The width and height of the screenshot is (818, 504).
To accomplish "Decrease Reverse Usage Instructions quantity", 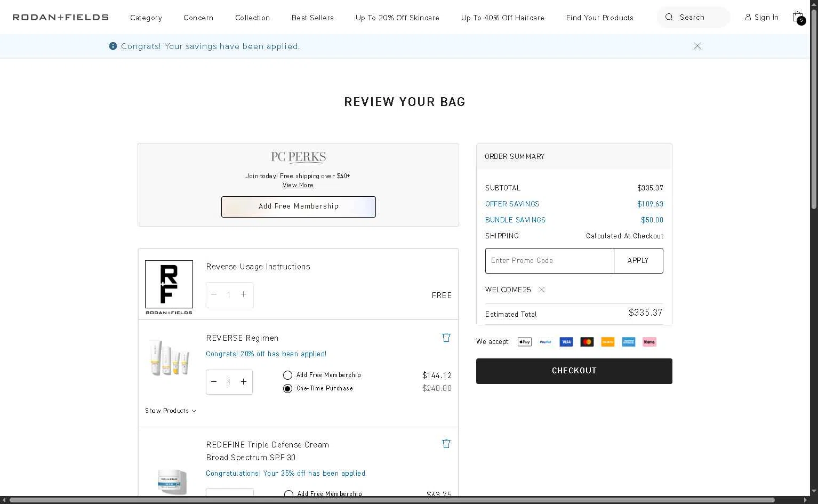I will (x=214, y=294).
